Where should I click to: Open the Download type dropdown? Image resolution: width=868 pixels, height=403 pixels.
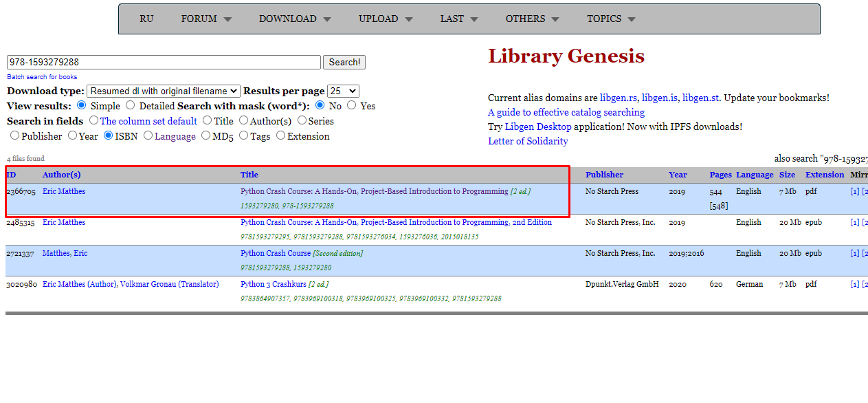164,91
